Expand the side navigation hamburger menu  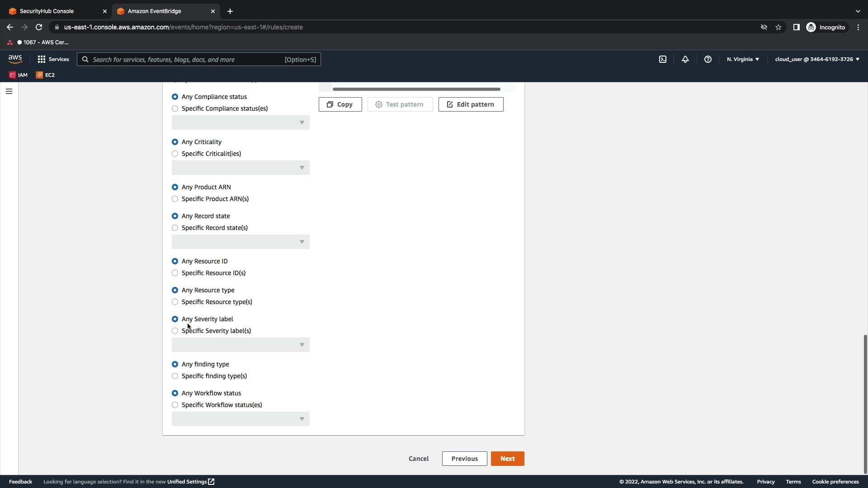tap(9, 91)
